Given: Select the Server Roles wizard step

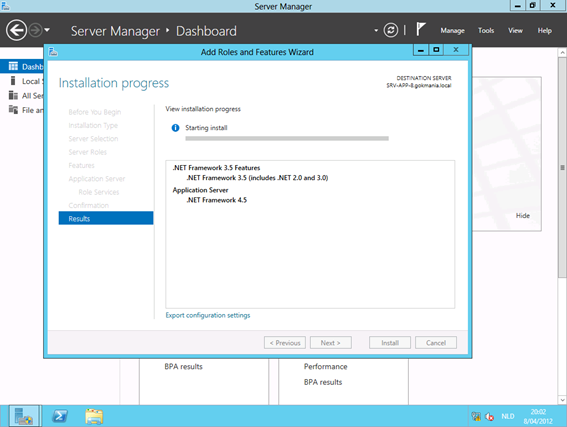Looking at the screenshot, I should tap(88, 152).
